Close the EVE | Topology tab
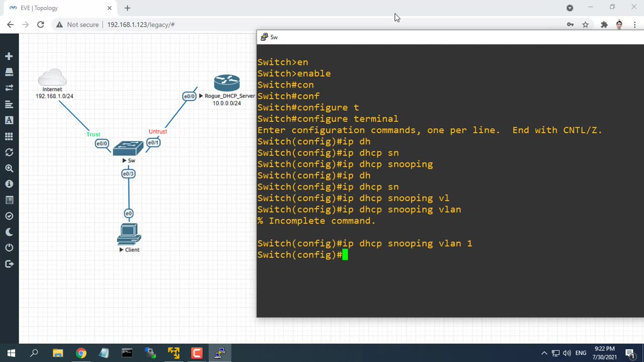The image size is (644, 362). click(110, 8)
